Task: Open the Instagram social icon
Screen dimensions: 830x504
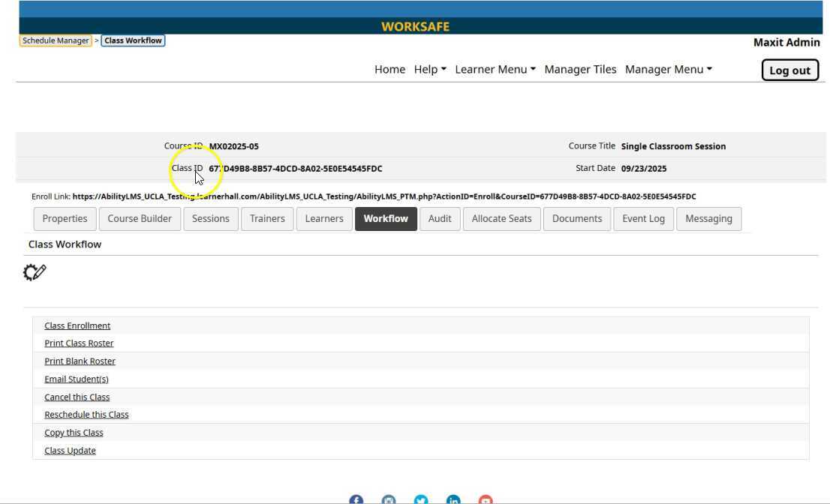Action: [389, 499]
